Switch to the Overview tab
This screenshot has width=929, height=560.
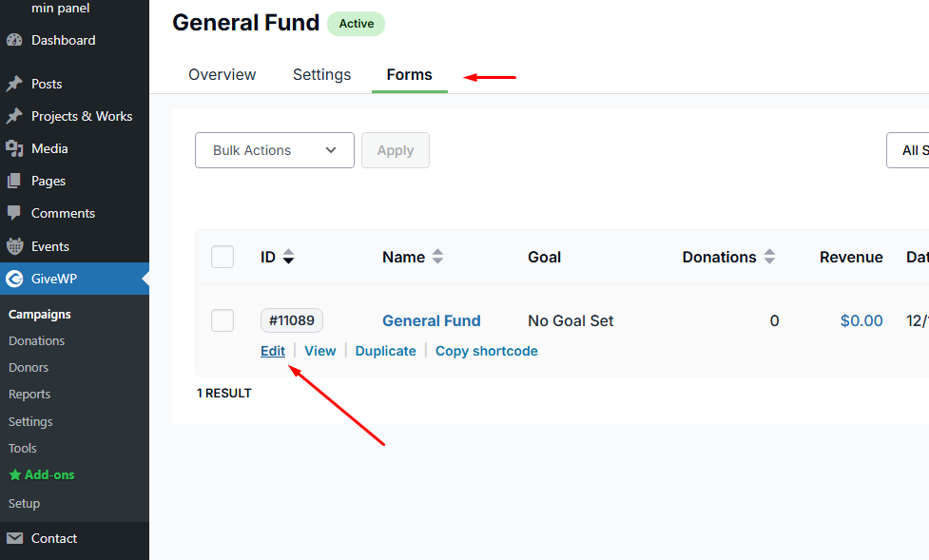click(222, 75)
